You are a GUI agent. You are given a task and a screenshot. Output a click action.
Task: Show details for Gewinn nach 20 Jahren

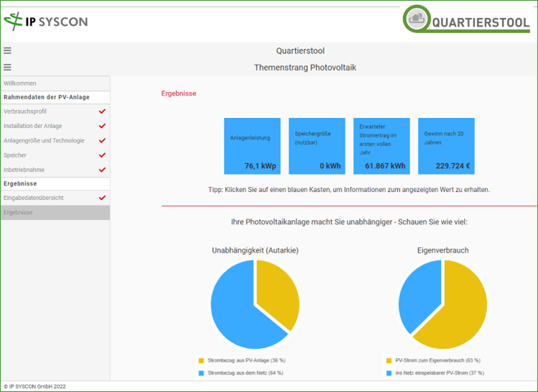[446, 146]
